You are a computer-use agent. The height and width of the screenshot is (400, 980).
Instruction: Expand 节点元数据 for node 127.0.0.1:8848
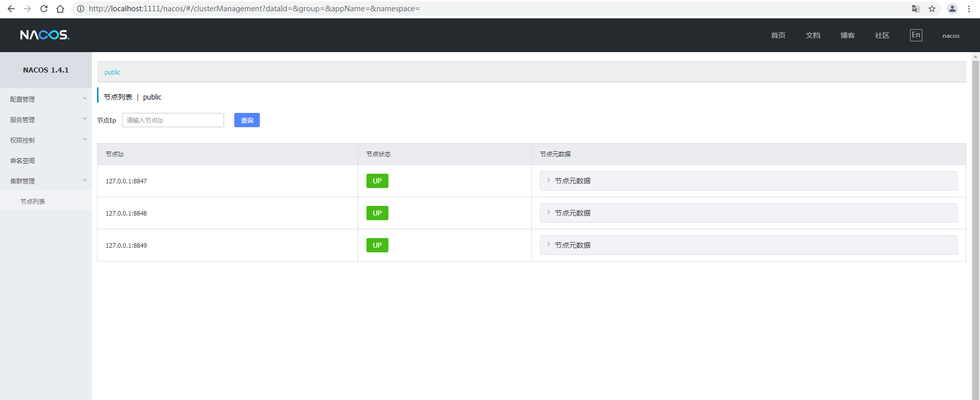(748, 213)
